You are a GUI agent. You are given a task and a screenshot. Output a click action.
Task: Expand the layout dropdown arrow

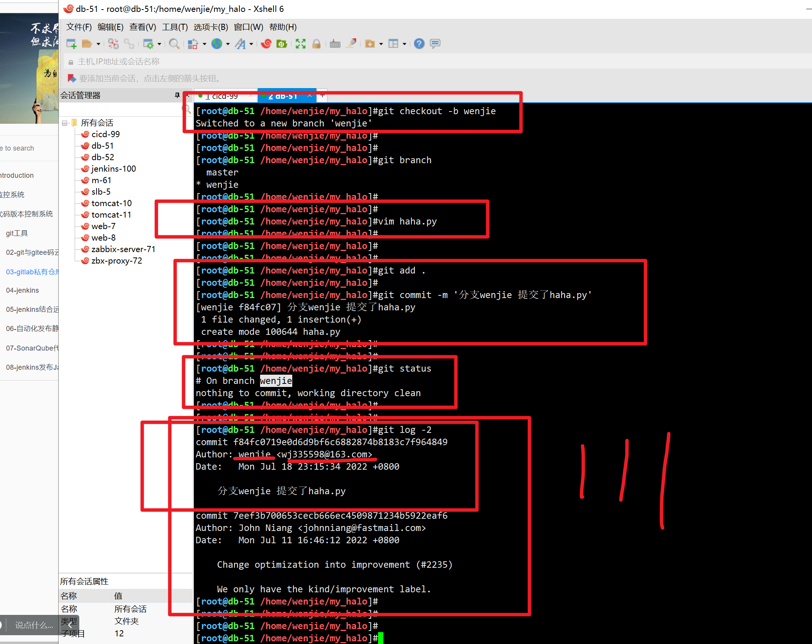[404, 44]
